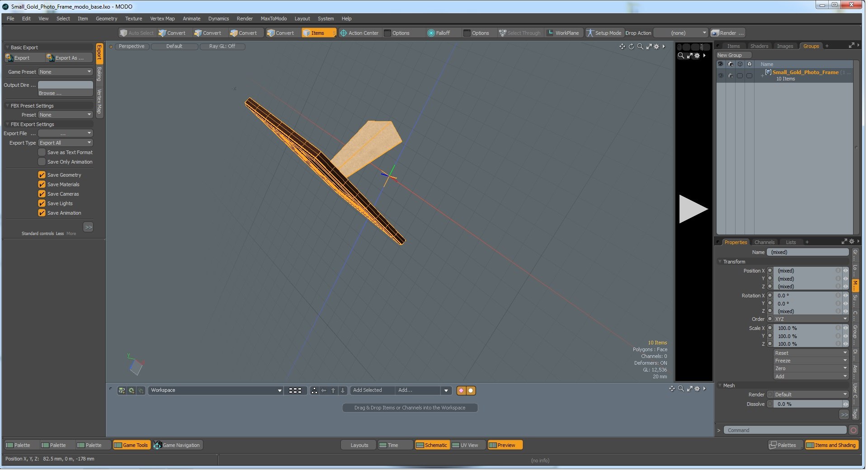The image size is (868, 470).
Task: Switch to the Channels tab
Action: point(764,242)
